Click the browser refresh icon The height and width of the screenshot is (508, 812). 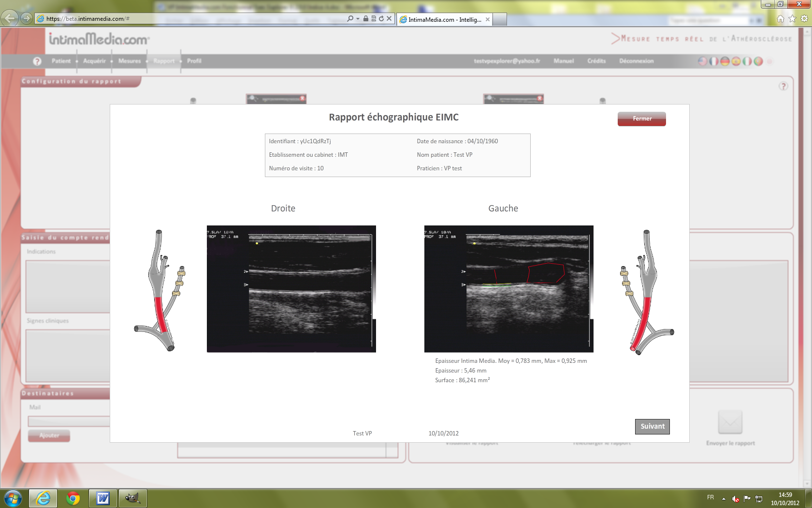pyautogui.click(x=381, y=19)
